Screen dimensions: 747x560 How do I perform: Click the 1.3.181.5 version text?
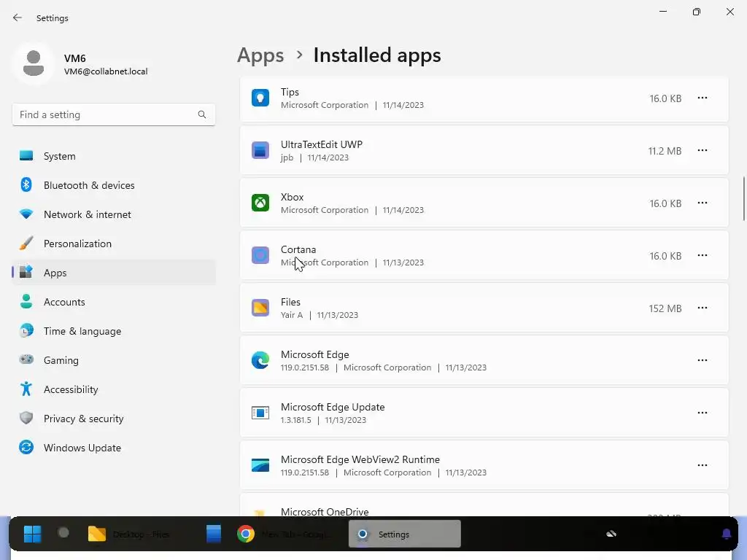(x=296, y=420)
